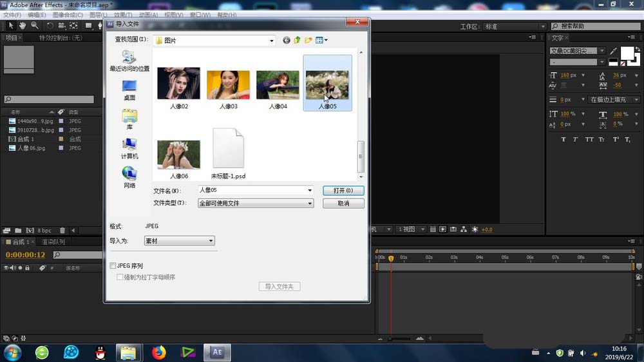Open the Windows Start button

[12, 352]
